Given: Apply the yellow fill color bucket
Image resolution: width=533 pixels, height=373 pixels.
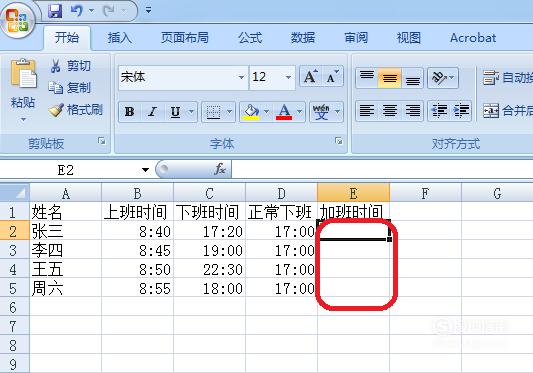Looking at the screenshot, I should (251, 112).
